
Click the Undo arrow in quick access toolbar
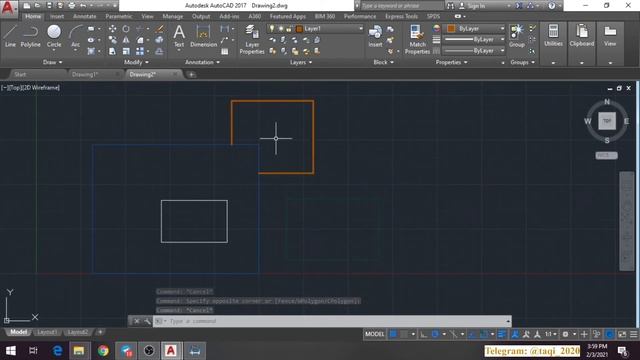83,6
